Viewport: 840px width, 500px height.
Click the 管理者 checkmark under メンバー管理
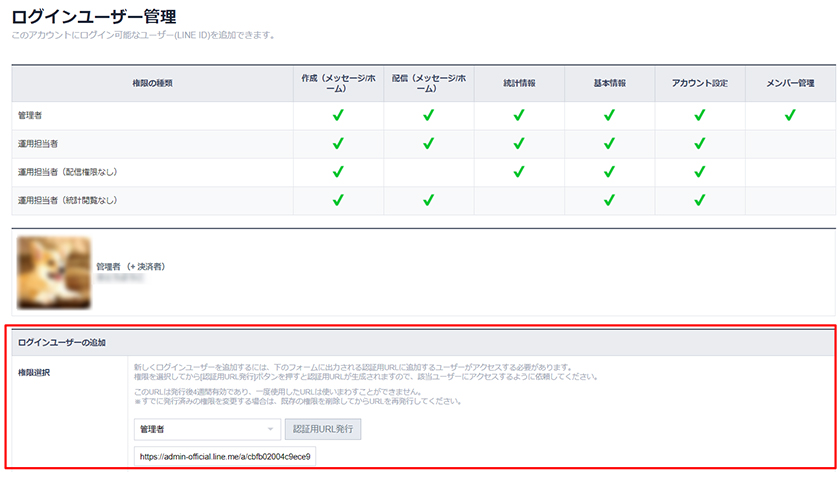pos(790,116)
